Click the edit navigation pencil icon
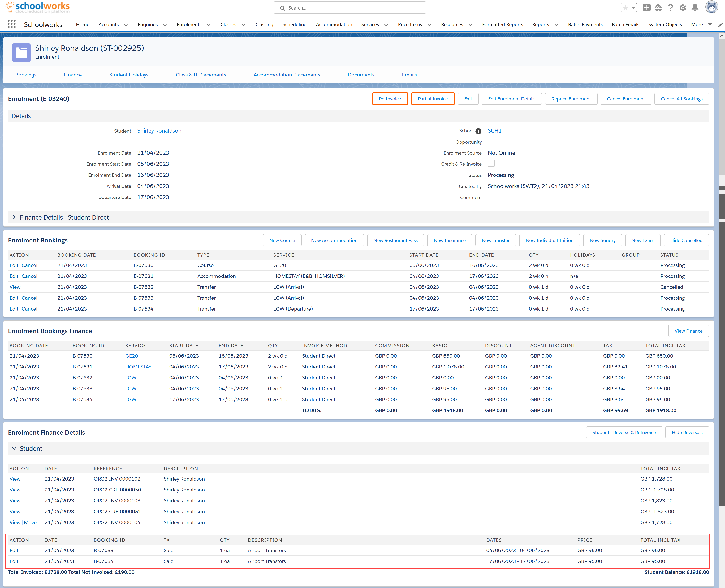This screenshot has height=588, width=725. [720, 24]
